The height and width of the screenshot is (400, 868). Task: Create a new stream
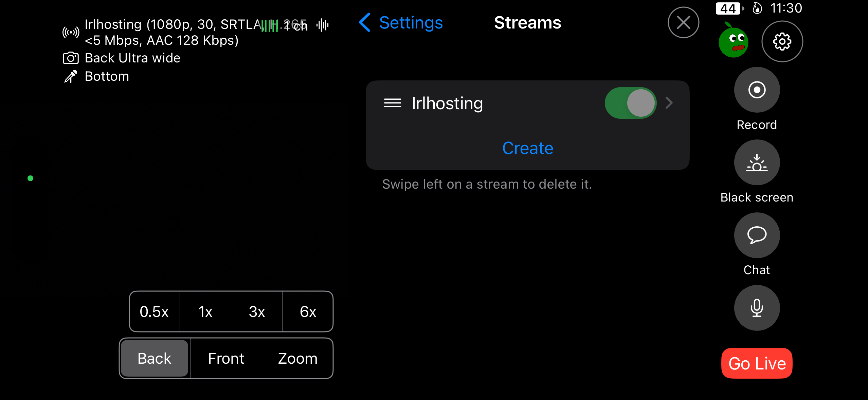tap(527, 148)
